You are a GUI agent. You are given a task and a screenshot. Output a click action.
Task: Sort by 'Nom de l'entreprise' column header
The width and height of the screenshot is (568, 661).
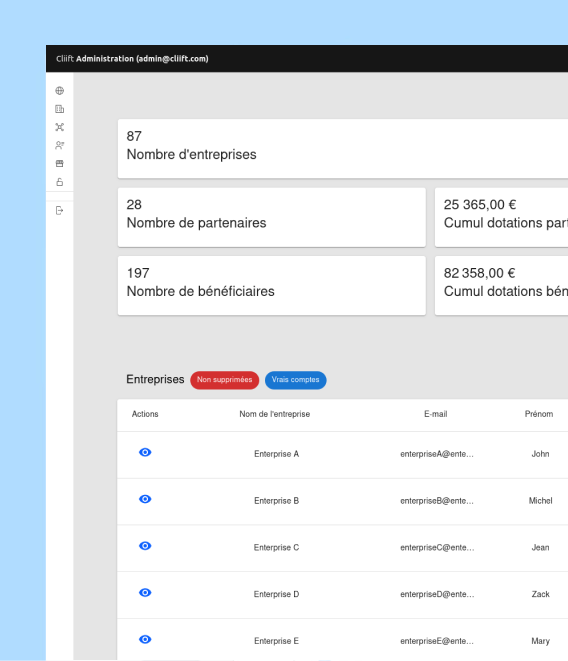coord(275,414)
